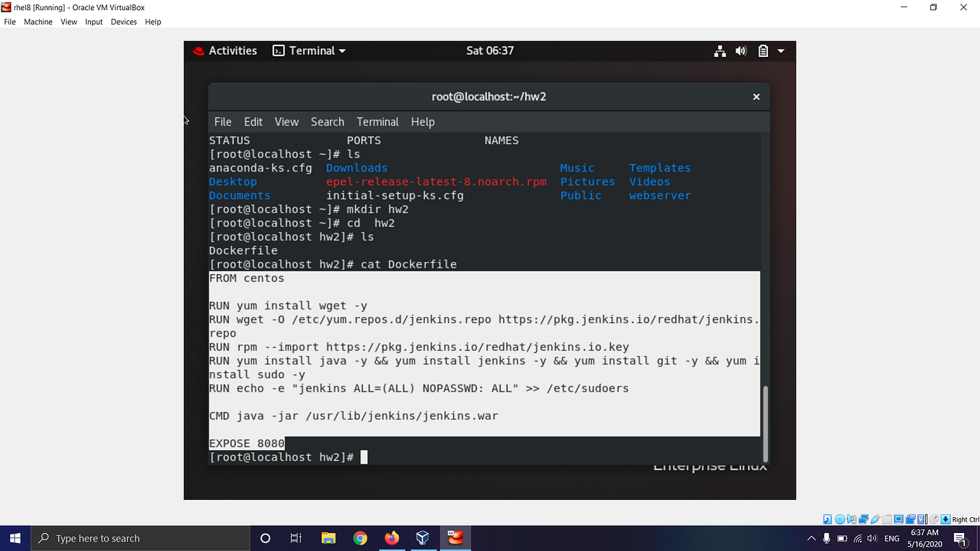Click Windows battery tray icon
Image resolution: width=980 pixels, height=551 pixels.
point(842,538)
